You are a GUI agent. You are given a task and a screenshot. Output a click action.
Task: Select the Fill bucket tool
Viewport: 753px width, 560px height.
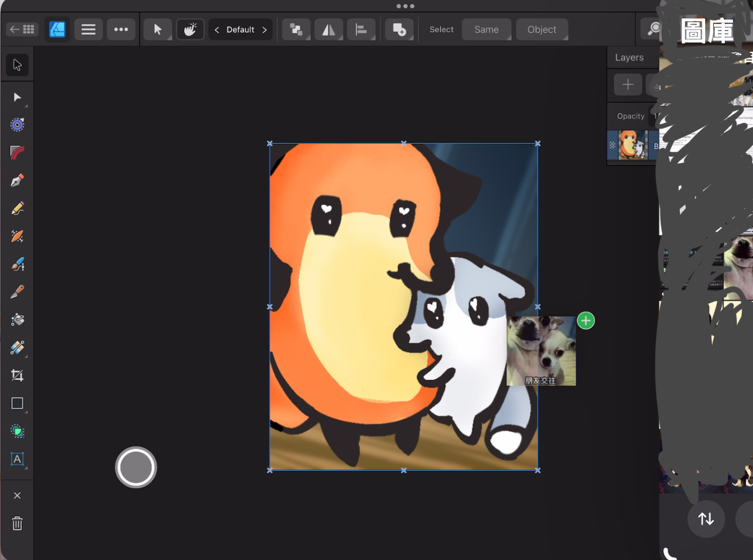point(17,320)
